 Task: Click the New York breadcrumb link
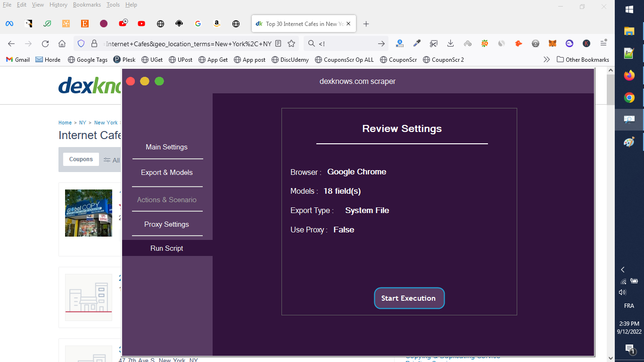point(106,123)
